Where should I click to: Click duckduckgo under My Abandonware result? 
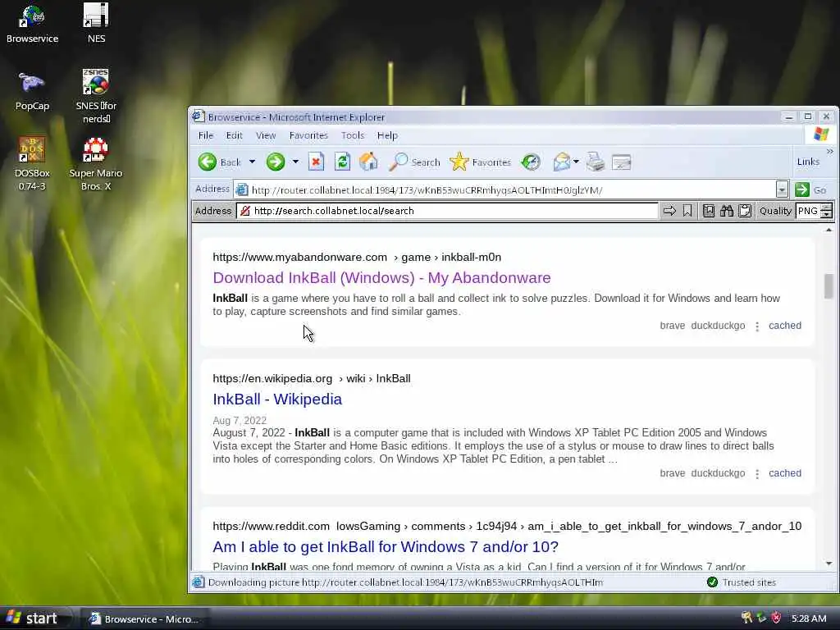[x=718, y=325]
